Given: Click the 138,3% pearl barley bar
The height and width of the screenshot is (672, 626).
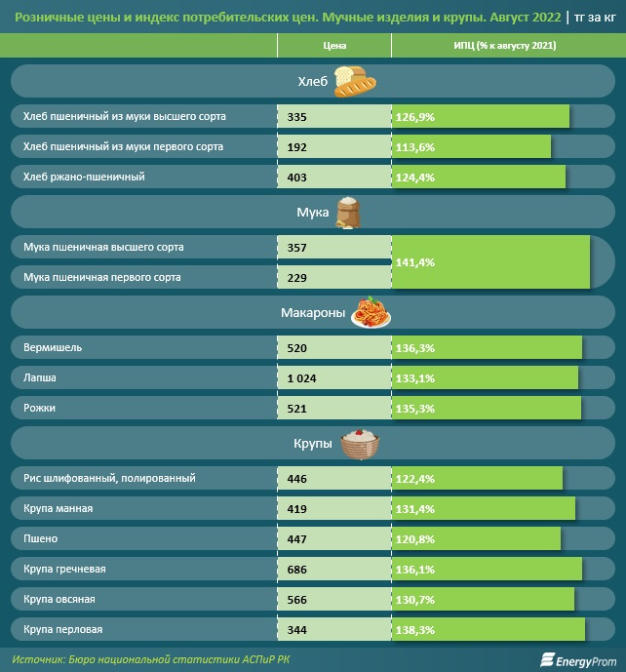Looking at the screenshot, I should (x=489, y=629).
